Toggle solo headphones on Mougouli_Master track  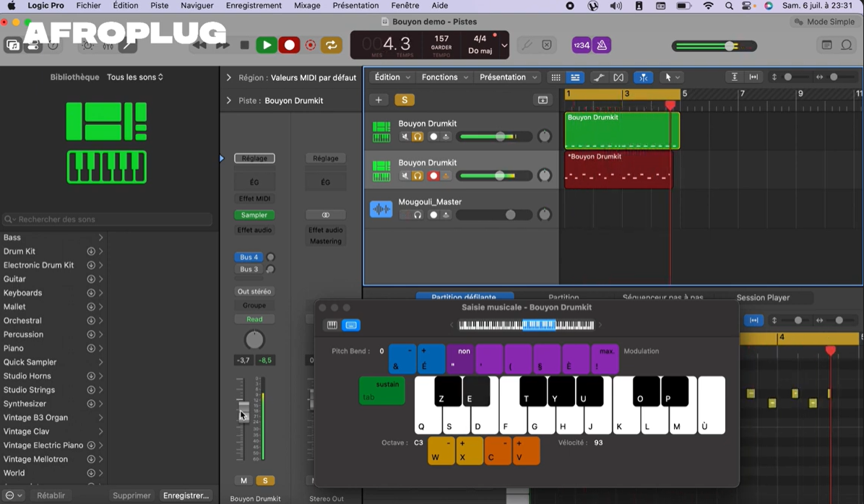click(x=418, y=214)
